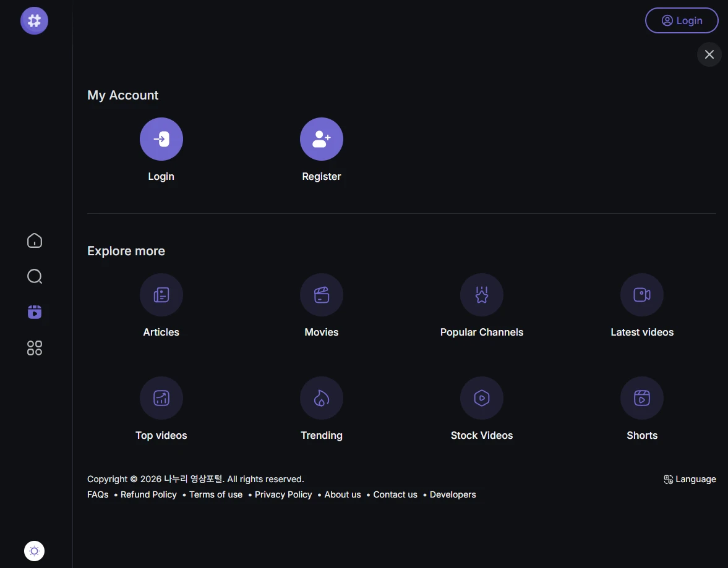Open the Trending flame icon

click(x=321, y=398)
